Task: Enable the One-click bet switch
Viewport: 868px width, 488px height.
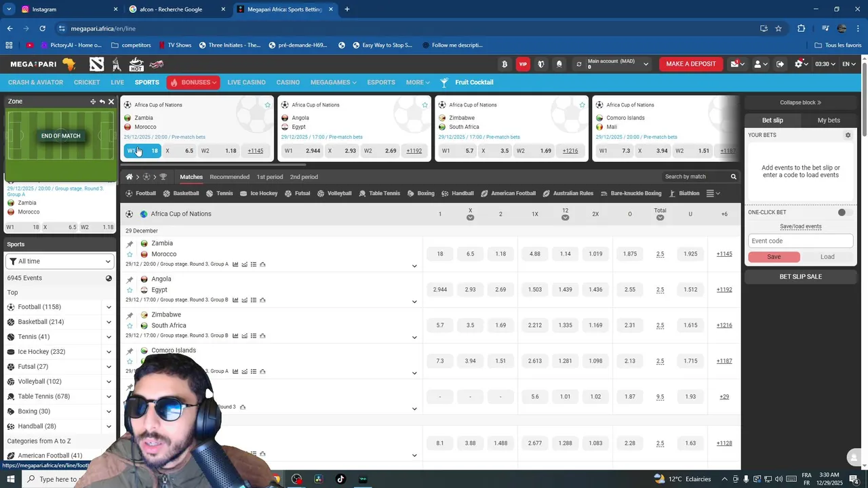Action: click(x=844, y=212)
